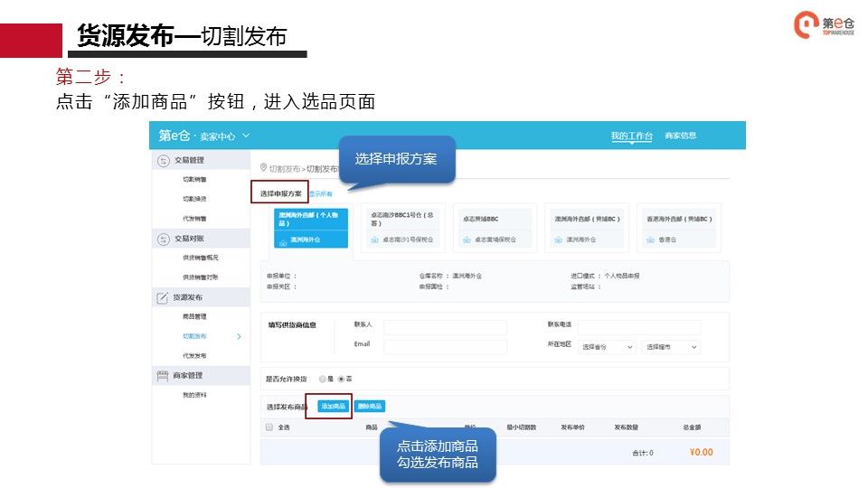Open the 卖家中心 dropdown arrow
This screenshot has height=488, width=868.
(246, 136)
